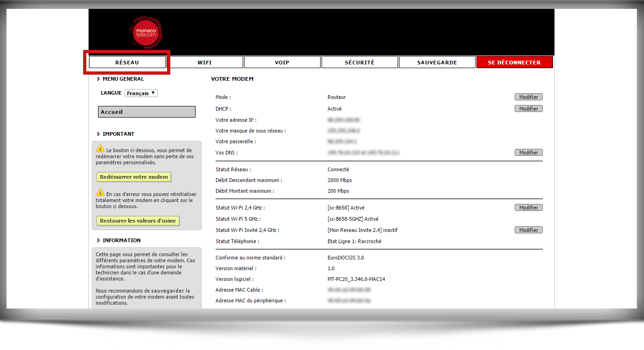This screenshot has height=350, width=644.
Task: Click 'Etat Ligne 1: Raccroché' value
Action: pos(355,241)
